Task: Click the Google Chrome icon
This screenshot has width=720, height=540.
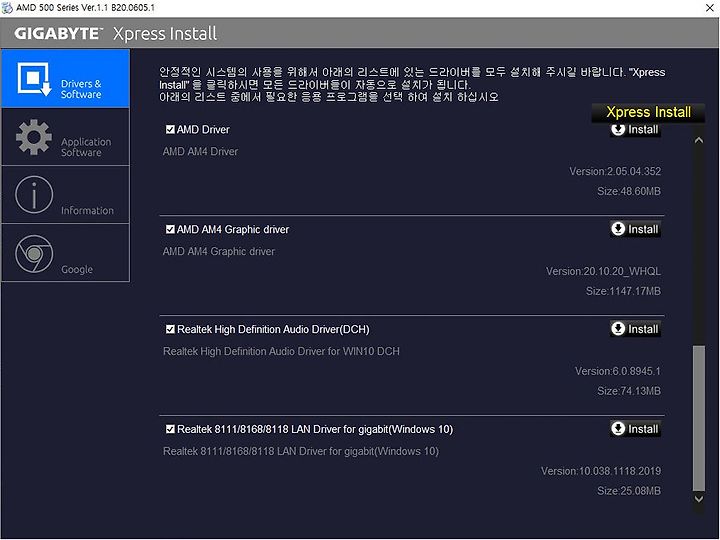Action: tap(34, 253)
